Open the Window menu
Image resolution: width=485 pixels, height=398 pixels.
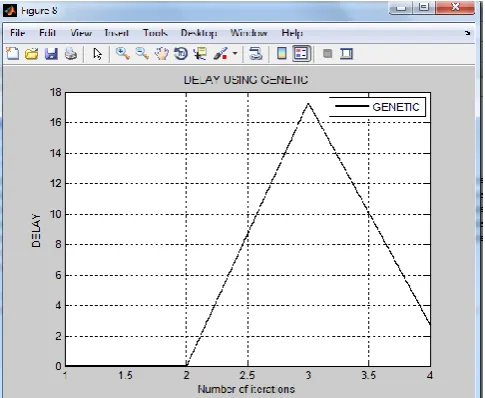tap(249, 33)
